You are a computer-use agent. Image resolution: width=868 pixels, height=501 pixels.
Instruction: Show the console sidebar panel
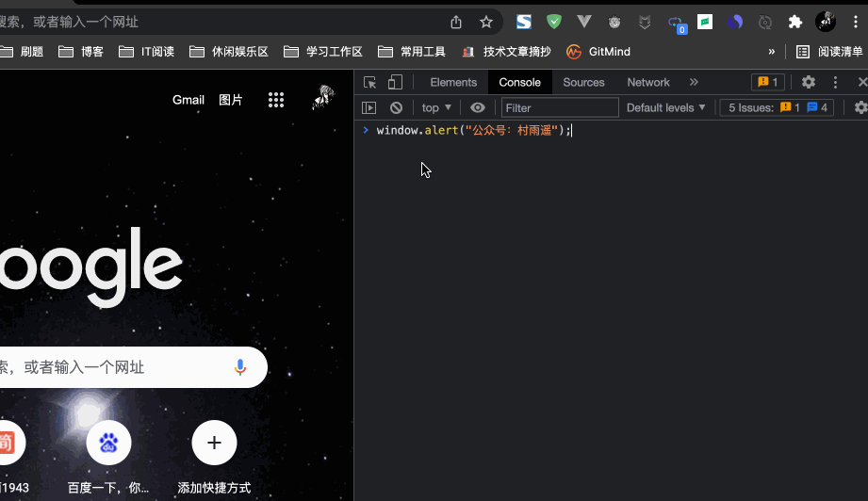(x=369, y=108)
